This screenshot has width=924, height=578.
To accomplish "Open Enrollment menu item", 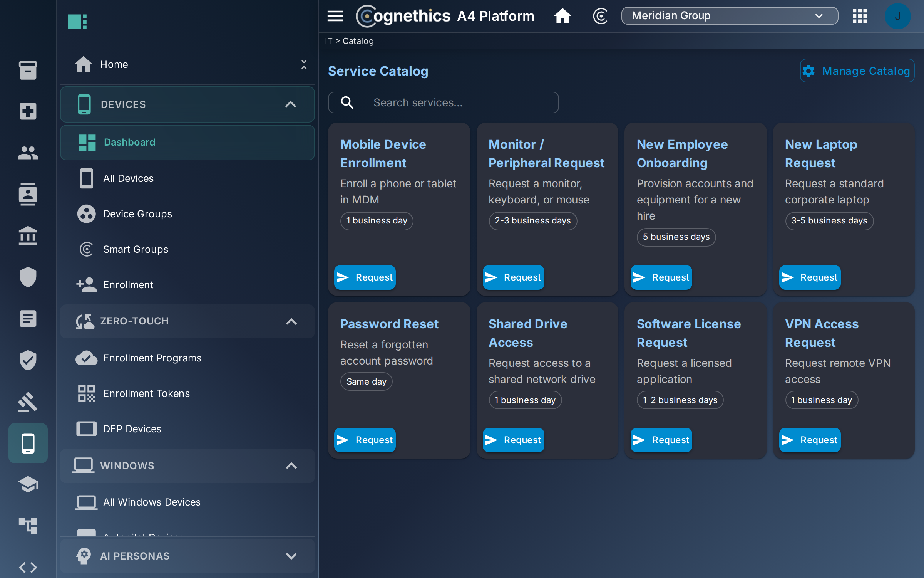I will (187, 285).
